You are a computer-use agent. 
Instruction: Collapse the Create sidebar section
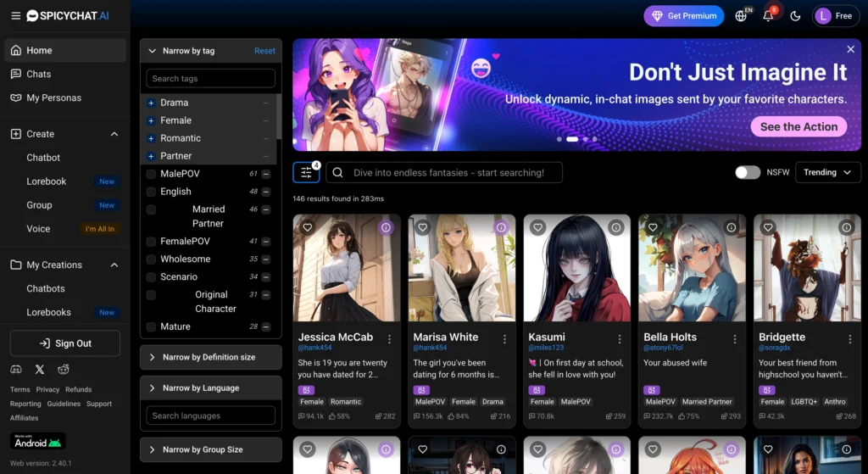tap(114, 134)
